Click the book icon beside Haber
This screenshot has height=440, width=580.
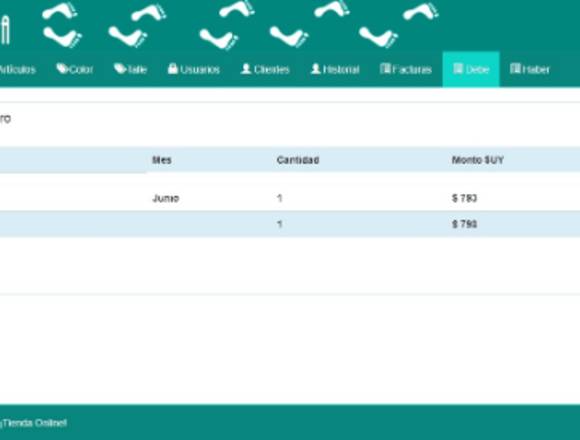pos(515,68)
